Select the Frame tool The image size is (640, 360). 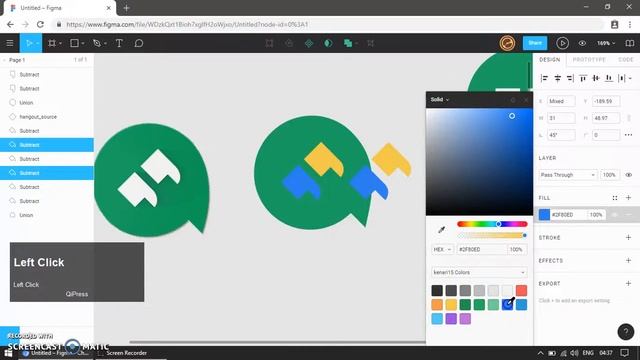coord(52,43)
